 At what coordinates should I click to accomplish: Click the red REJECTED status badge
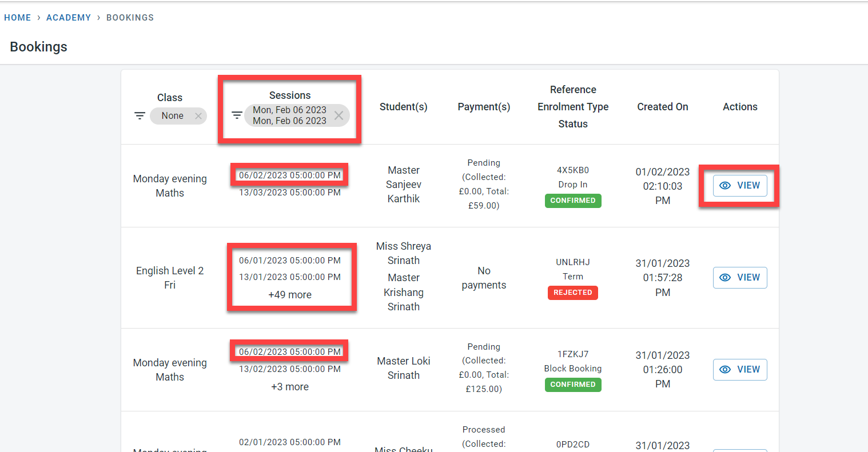(573, 293)
